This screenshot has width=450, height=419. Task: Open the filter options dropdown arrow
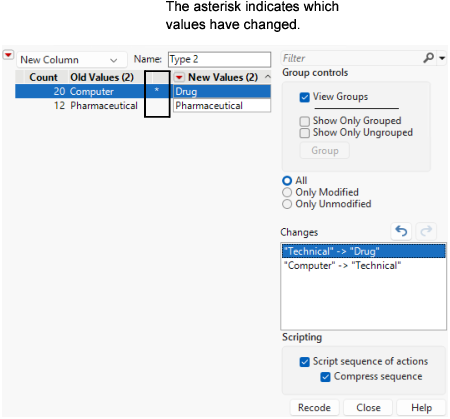[x=442, y=58]
